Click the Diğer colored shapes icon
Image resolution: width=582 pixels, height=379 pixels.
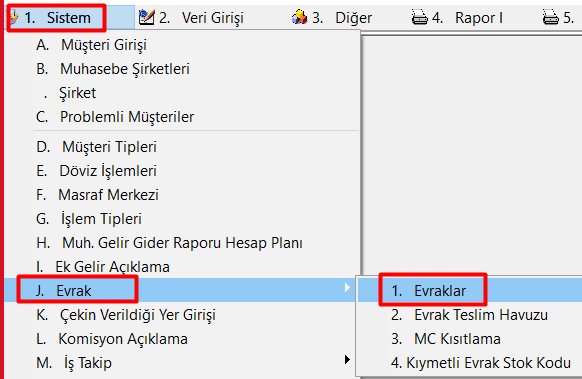300,17
